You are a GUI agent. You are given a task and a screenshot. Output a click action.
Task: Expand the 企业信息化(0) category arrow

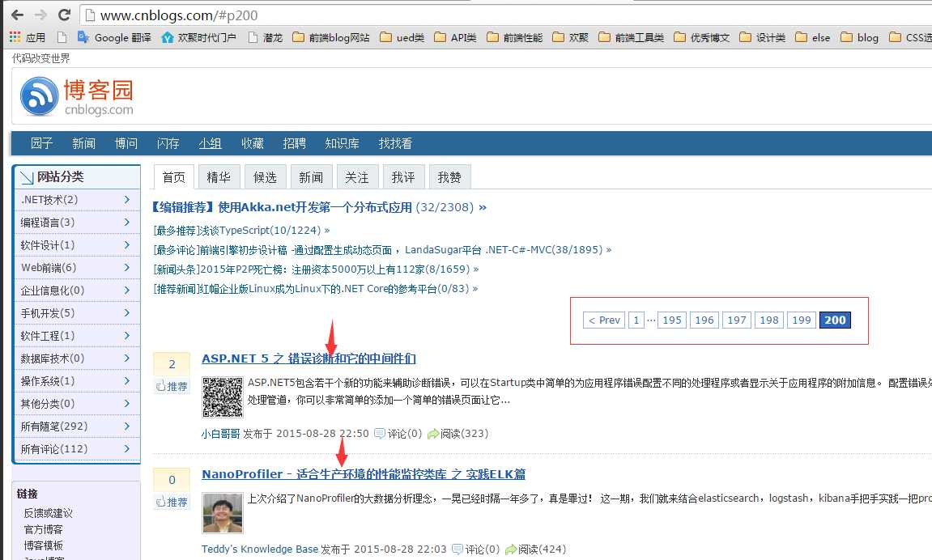pyautogui.click(x=126, y=290)
